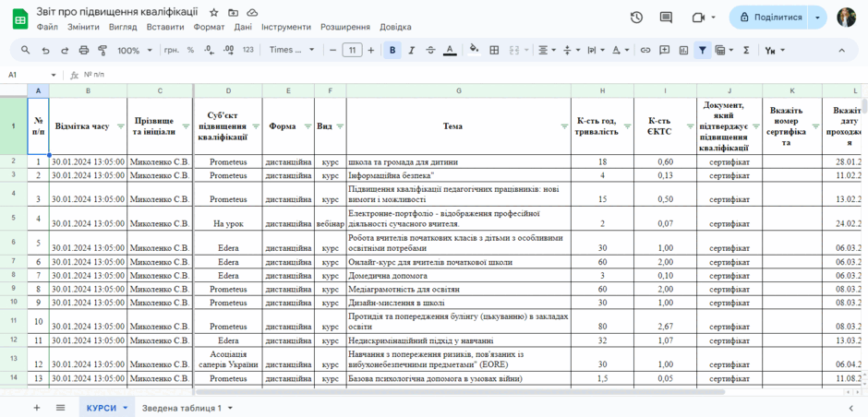Select column G header
Screen dimensions: 868x417
458,90
